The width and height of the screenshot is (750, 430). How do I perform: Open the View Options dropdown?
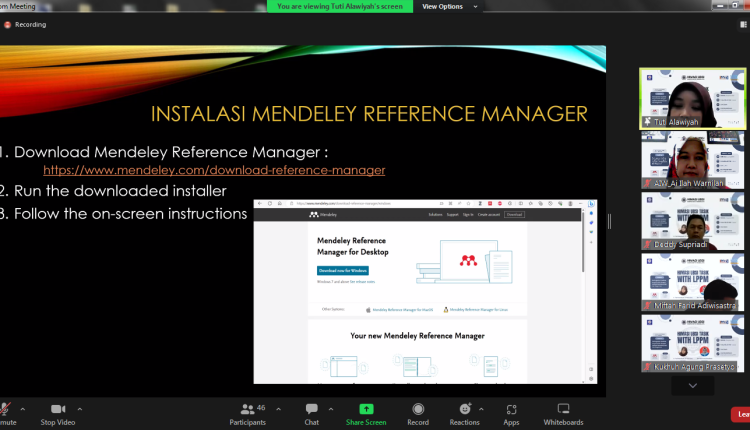point(449,6)
